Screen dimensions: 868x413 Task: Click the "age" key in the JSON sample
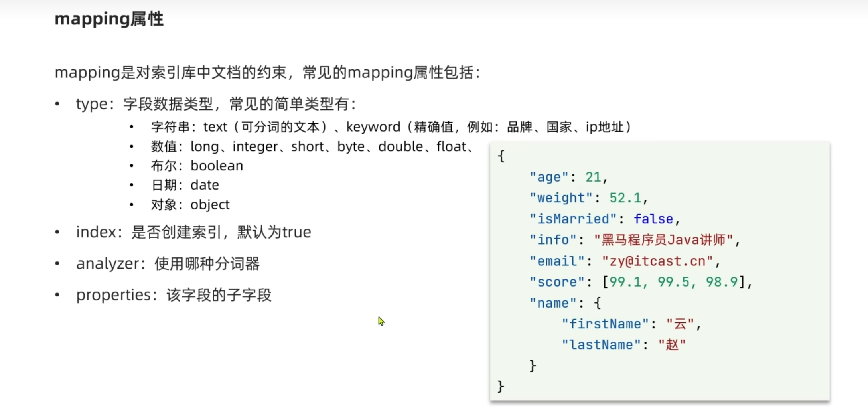pos(549,177)
